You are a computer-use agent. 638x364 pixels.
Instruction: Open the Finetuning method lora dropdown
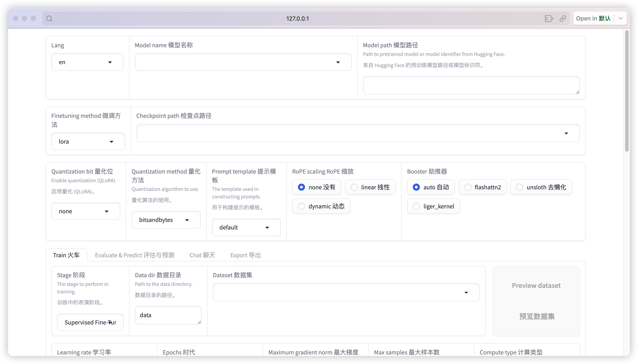(88, 142)
